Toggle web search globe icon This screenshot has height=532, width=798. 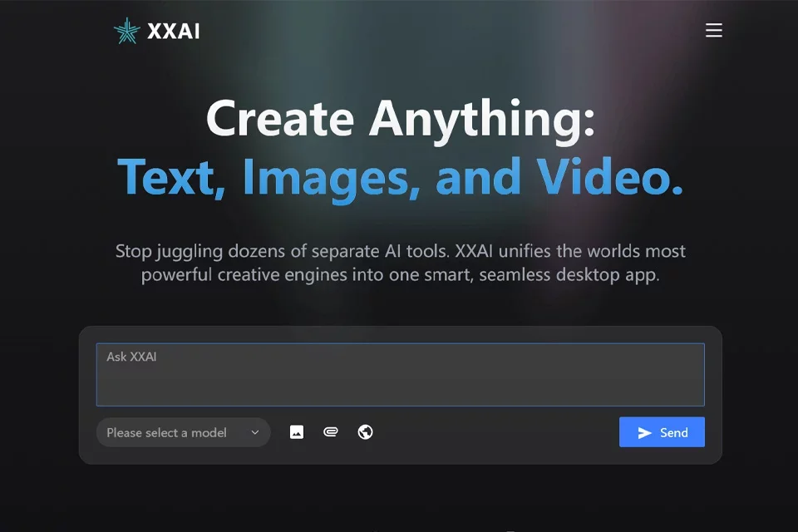click(365, 432)
